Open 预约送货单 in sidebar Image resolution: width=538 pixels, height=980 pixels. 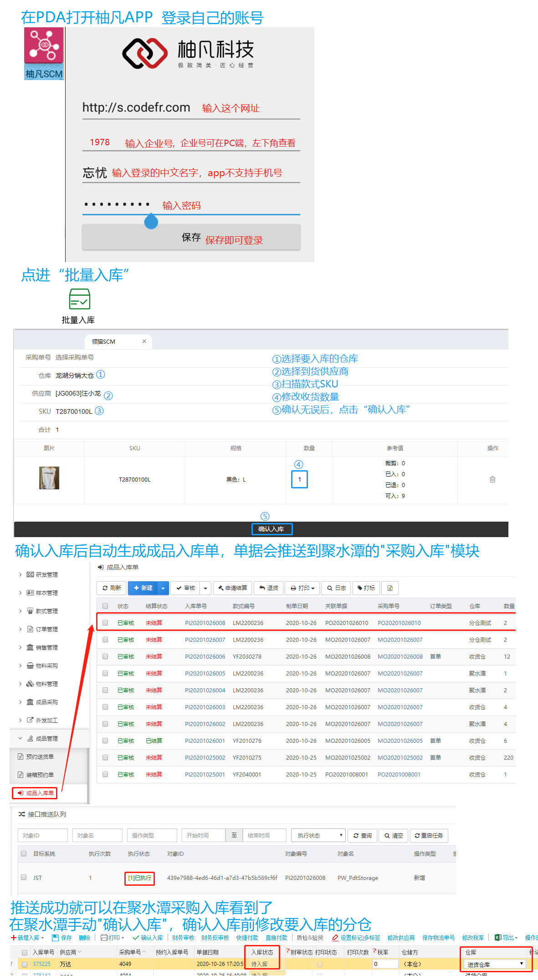(x=36, y=757)
